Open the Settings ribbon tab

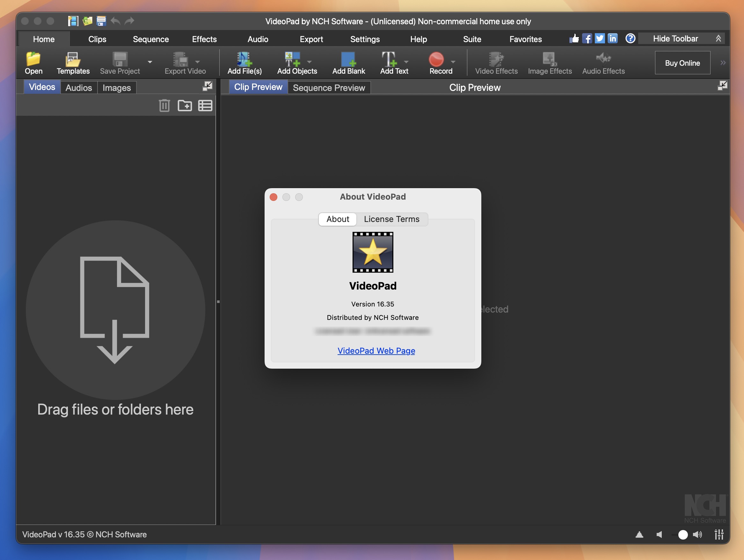click(x=365, y=39)
